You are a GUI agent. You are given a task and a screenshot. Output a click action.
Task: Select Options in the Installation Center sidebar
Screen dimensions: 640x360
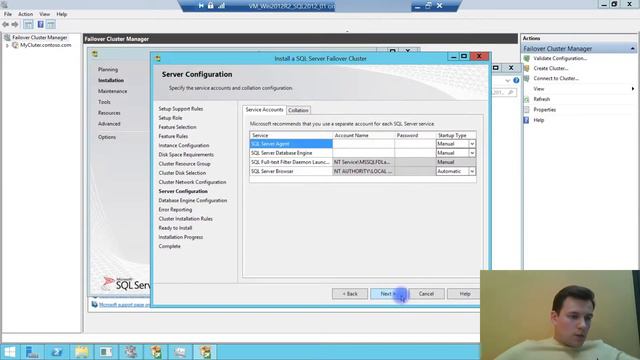point(107,137)
